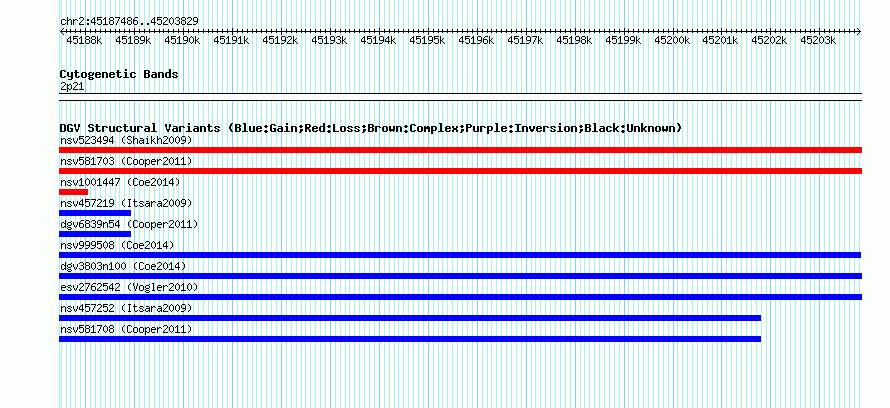The image size is (890, 408).
Task: Click the 45188k ruler tick label
Action: 84,40
